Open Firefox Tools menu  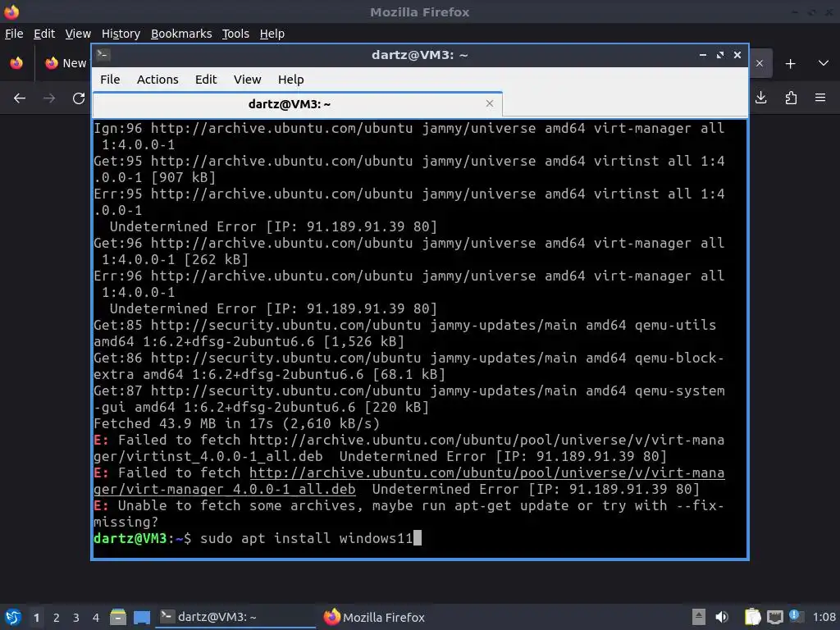pyautogui.click(x=235, y=34)
